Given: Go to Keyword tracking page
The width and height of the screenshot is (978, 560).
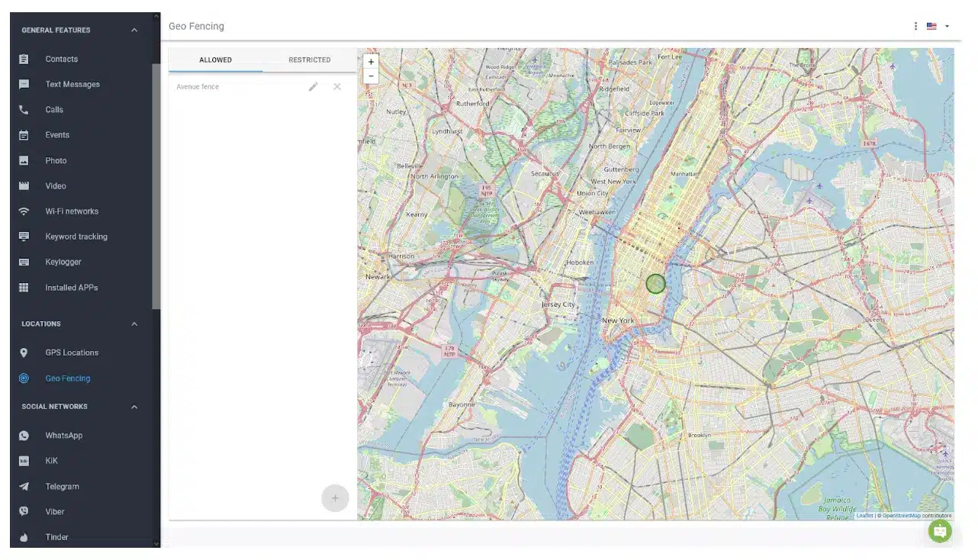Looking at the screenshot, I should click(x=76, y=237).
